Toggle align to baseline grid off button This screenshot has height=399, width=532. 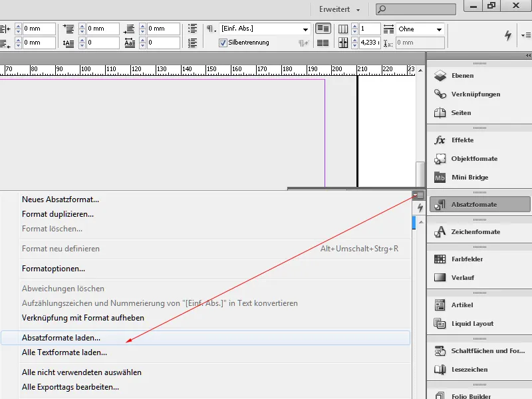tap(323, 29)
